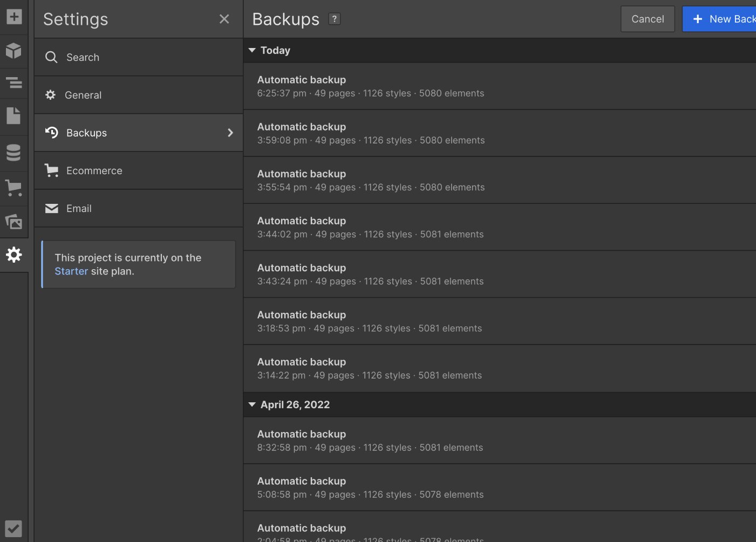Open the Pages panel
Viewport: 756px width, 542px height.
14,116
